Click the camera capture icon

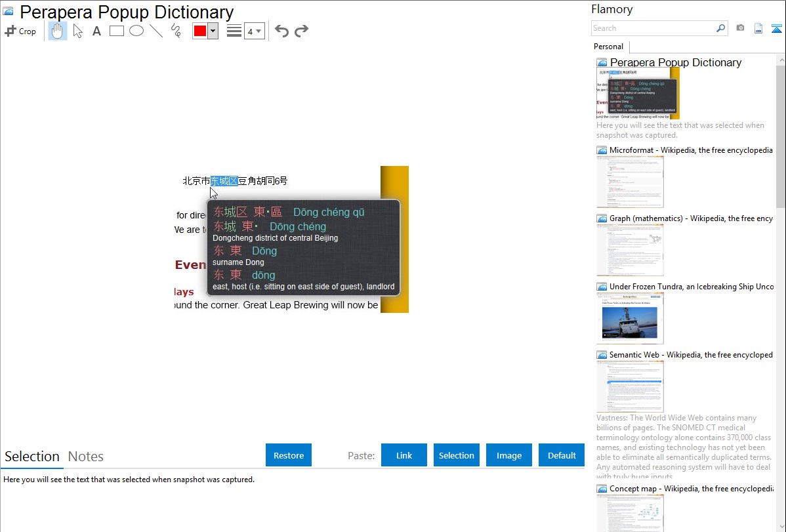740,28
